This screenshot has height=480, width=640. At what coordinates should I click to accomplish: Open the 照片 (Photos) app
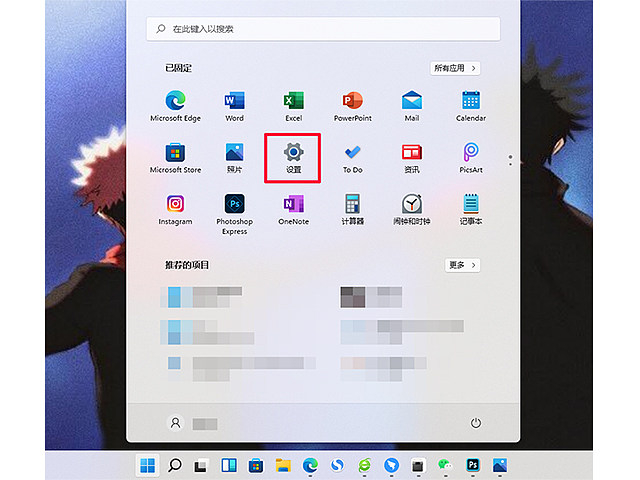[234, 158]
